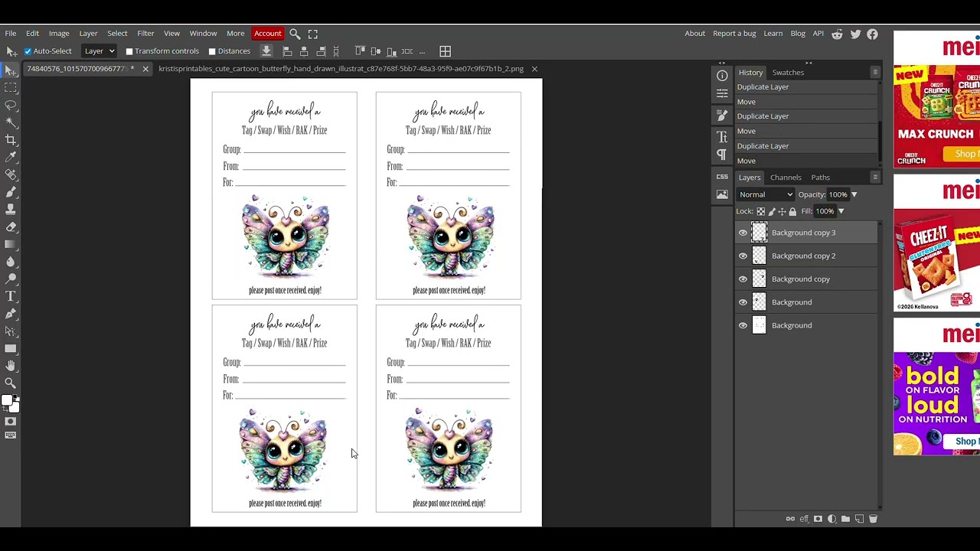
Task: Select the Gradient tool
Action: tap(11, 244)
